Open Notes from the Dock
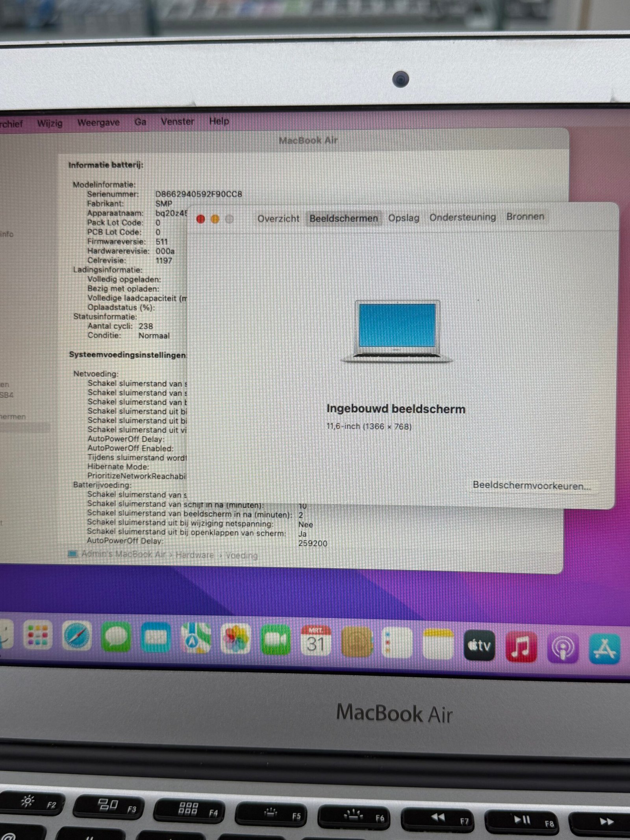Screen dimensions: 630x840 click(438, 644)
